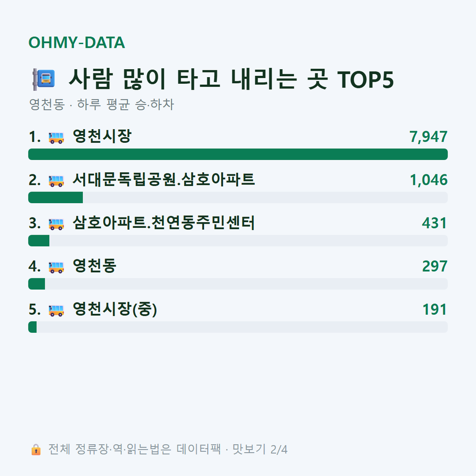This screenshot has height=476, width=476.
Task: Click the 1,046 ridership value
Action: pos(429,180)
